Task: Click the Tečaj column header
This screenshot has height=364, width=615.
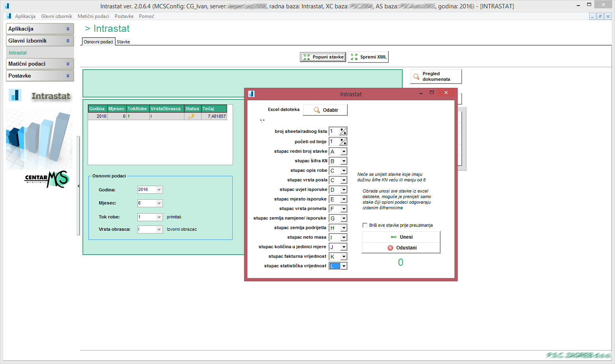Action: pyautogui.click(x=214, y=109)
